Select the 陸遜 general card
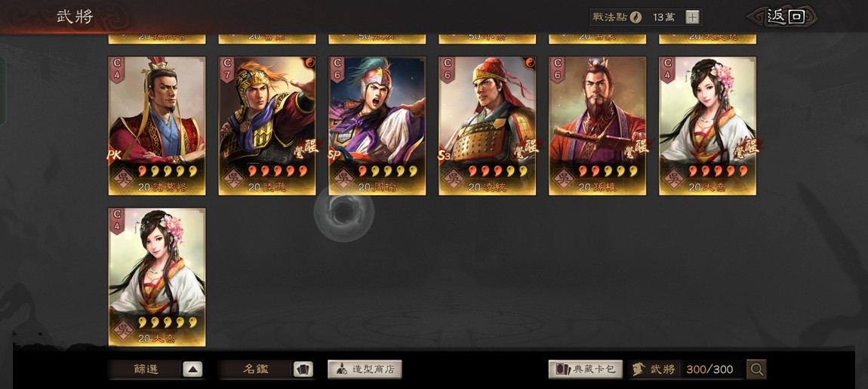Viewport: 868px width, 389px height. pos(267,126)
